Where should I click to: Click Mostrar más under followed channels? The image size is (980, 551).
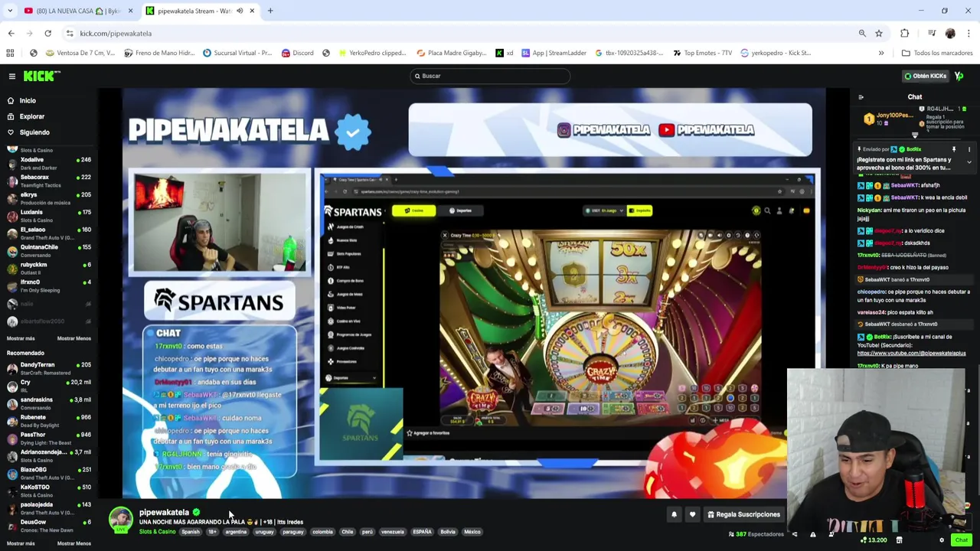tap(21, 338)
